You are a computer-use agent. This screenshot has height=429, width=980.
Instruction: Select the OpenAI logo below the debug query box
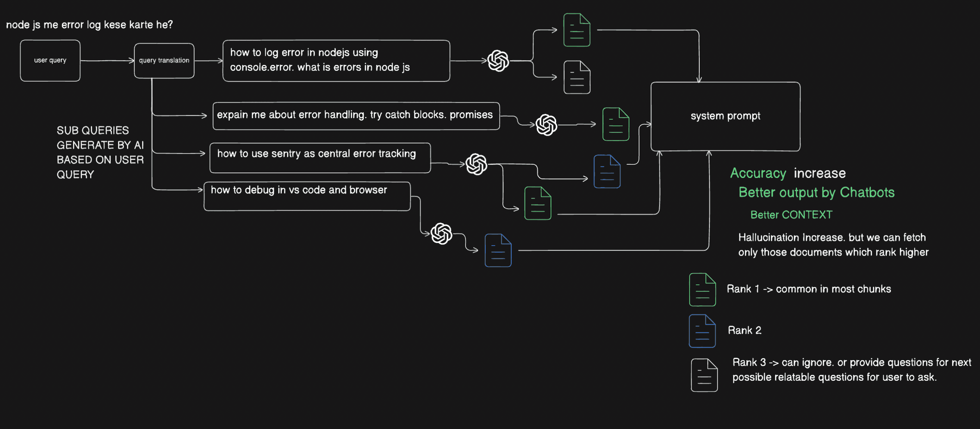click(441, 234)
